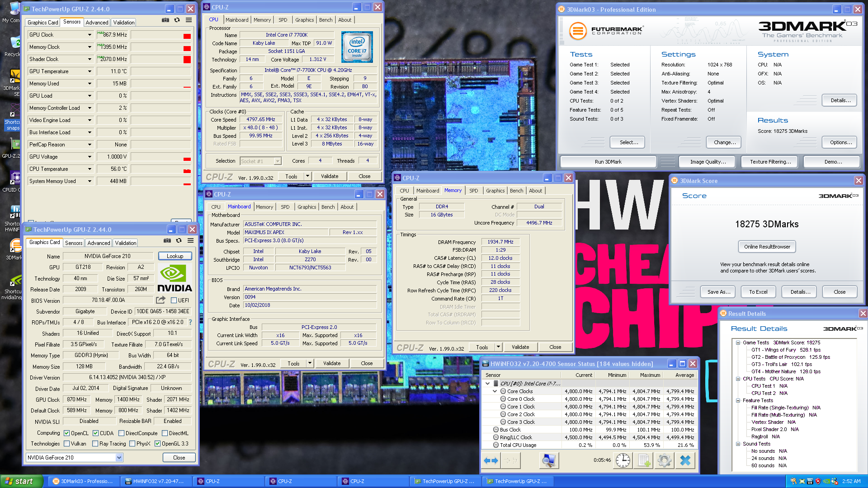The image size is (868, 488).
Task: Click the GPU Clock red graph indicator
Action: [187, 36]
